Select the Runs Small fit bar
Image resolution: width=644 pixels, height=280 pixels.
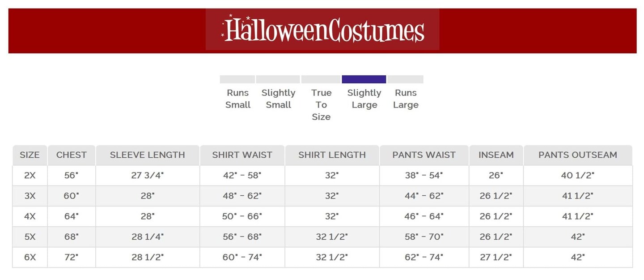pos(237,79)
